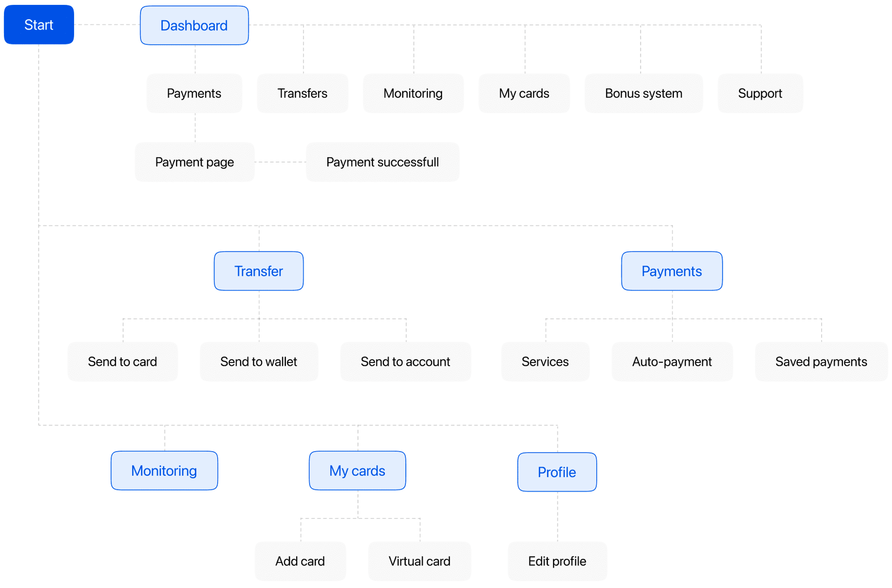Select the Payment page box

point(194,162)
